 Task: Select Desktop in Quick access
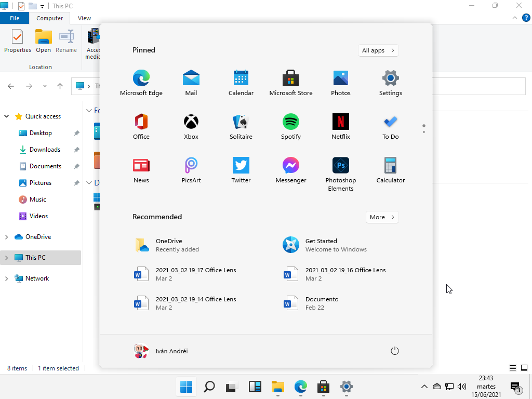[x=41, y=133]
